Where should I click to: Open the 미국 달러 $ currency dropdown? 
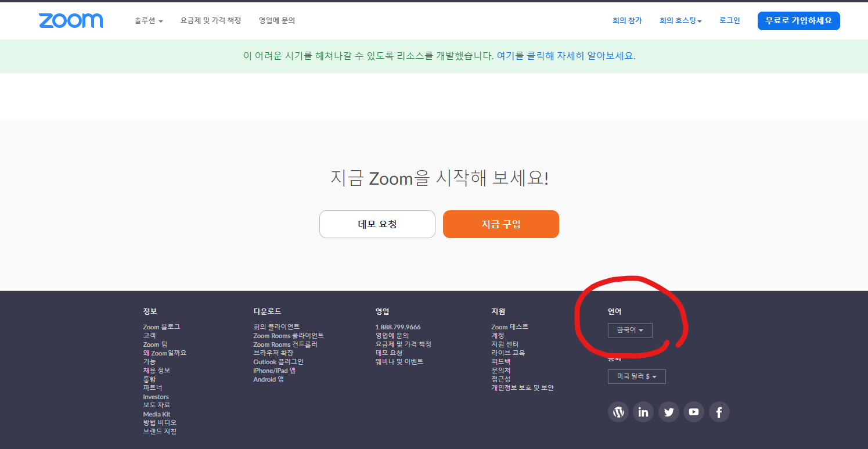pos(637,376)
